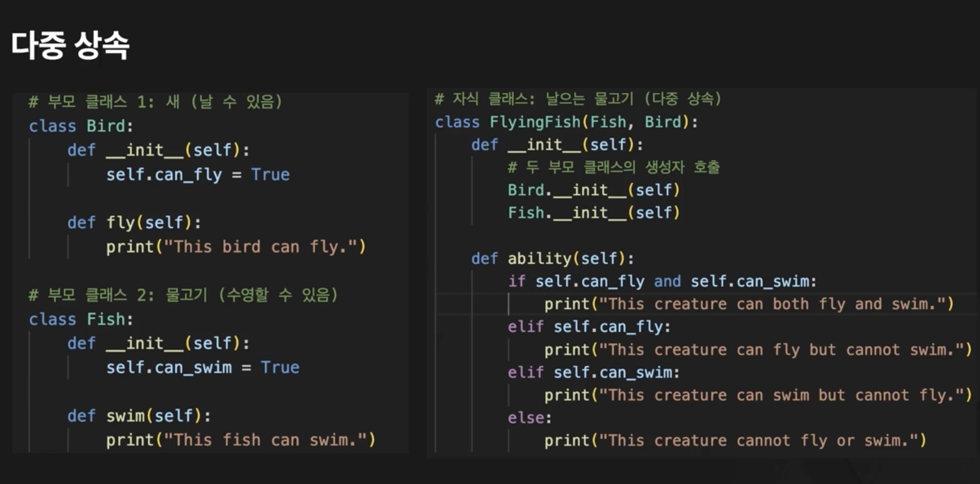Viewport: 980px width, 484px height.
Task: Click the 'elif self.can_swim:' line
Action: point(593,373)
